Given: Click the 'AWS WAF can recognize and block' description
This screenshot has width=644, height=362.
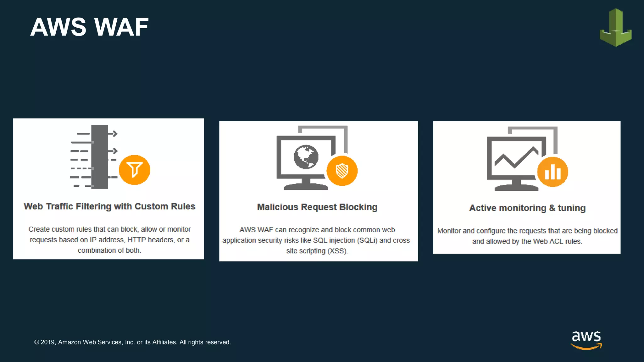Looking at the screenshot, I should (x=317, y=240).
